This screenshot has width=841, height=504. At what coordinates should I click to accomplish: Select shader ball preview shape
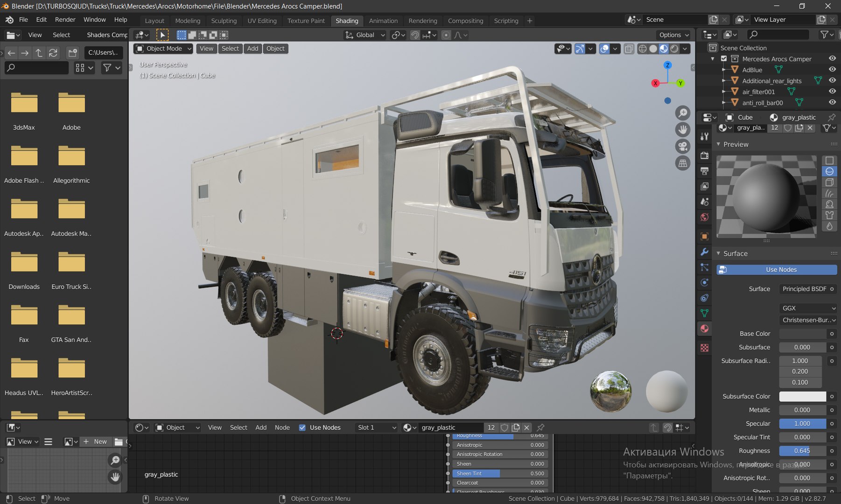829,204
